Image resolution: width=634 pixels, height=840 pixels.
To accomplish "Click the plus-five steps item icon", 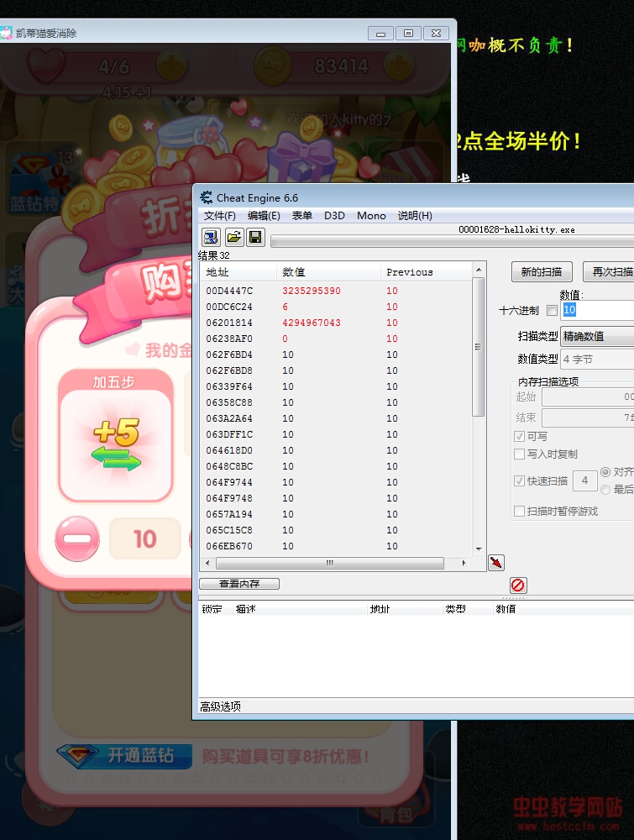I will pyautogui.click(x=116, y=445).
